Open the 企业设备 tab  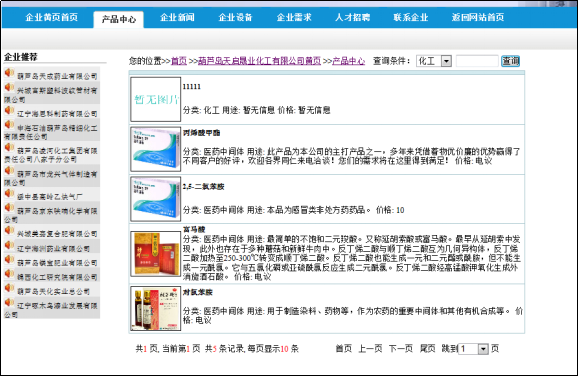coord(235,17)
